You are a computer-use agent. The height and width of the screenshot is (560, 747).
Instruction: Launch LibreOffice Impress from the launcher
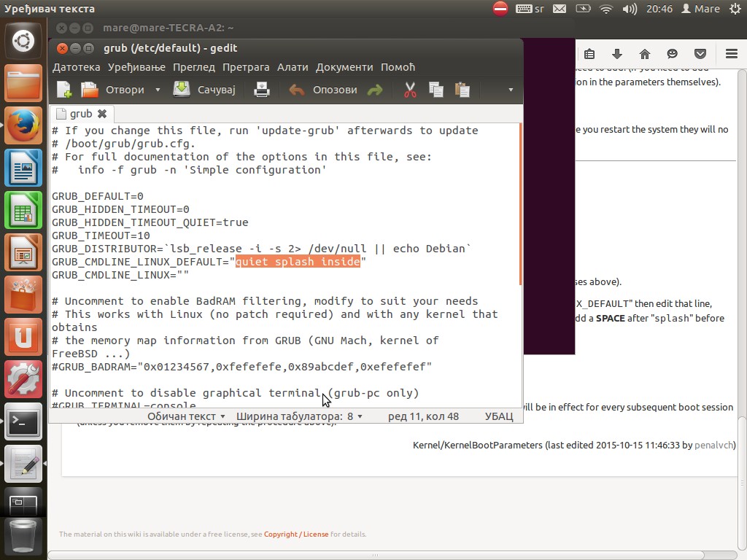(x=23, y=252)
